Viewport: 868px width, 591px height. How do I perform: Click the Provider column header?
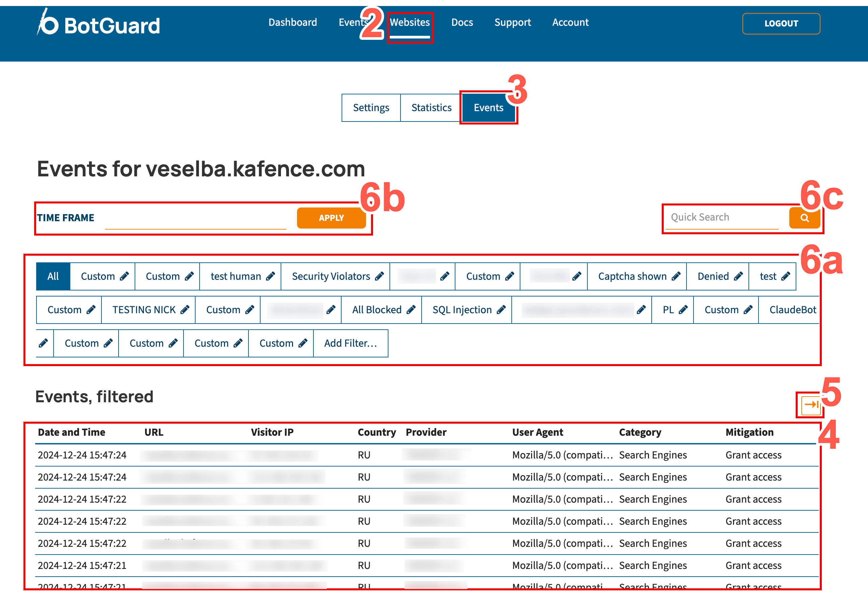426,432
